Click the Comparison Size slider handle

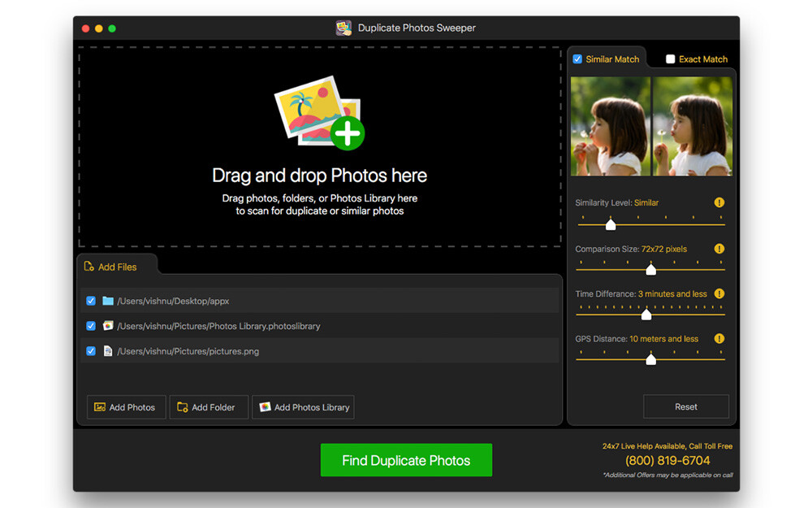point(651,270)
